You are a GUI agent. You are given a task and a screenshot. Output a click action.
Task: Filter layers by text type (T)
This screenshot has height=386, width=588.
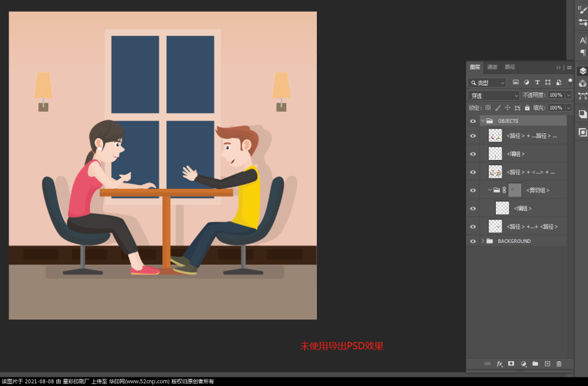(538, 82)
